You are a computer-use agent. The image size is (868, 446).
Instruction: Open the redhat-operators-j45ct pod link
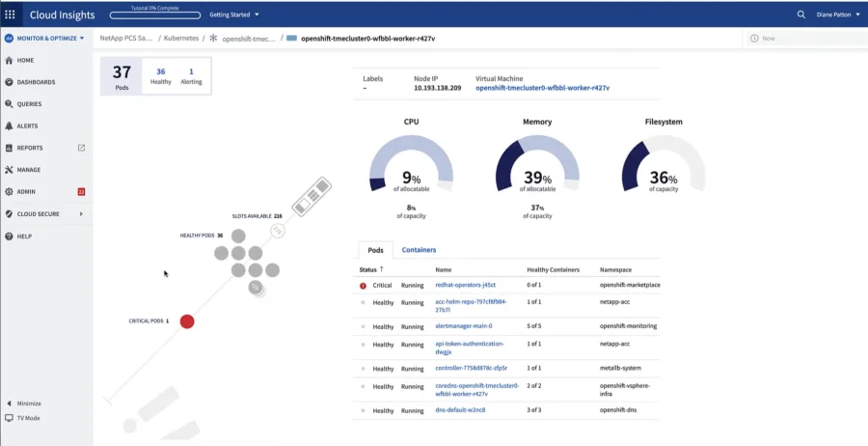[x=466, y=285]
